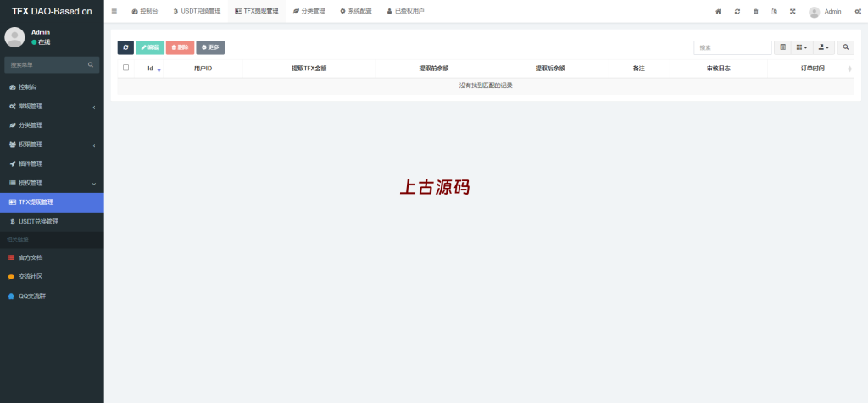Click the TFX DAO-Based on logo
The width and height of the screenshot is (868, 403).
(x=52, y=11)
